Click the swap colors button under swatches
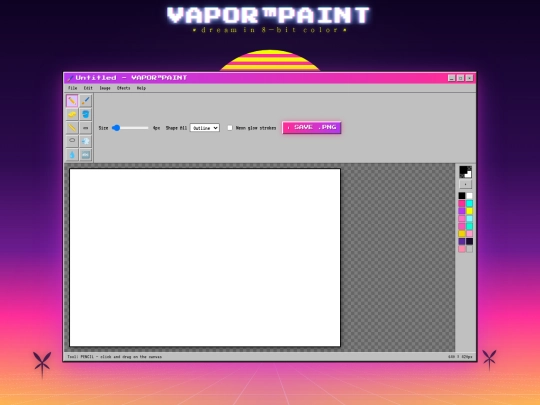540x405 pixels. (465, 184)
